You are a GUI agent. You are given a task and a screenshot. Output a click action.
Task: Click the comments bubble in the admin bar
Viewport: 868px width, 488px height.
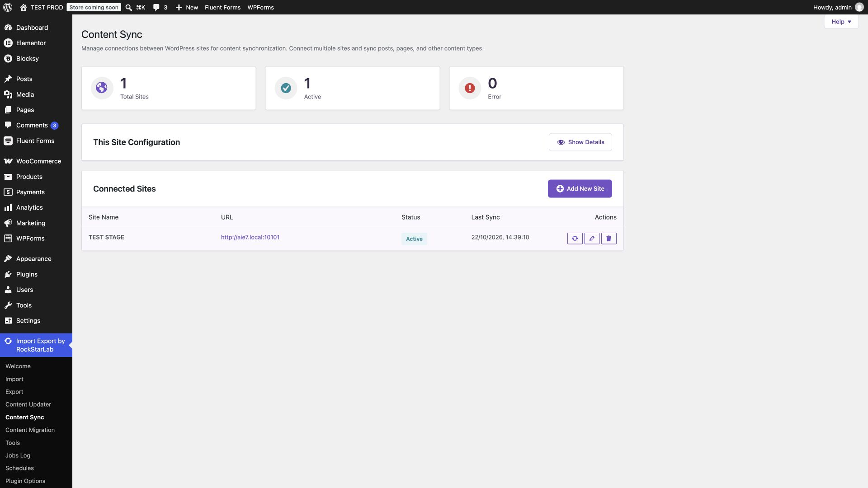point(156,7)
